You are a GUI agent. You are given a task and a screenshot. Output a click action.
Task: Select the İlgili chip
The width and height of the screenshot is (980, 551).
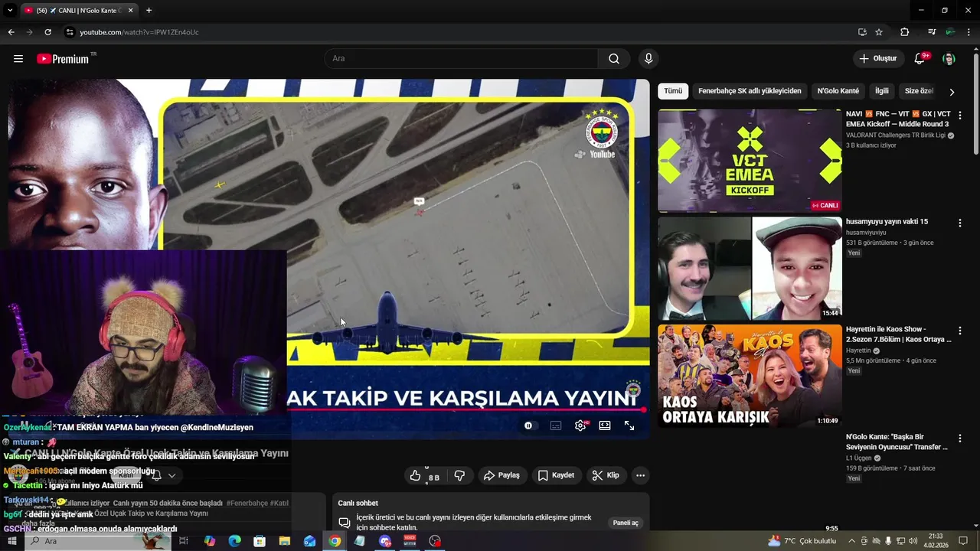(x=882, y=91)
